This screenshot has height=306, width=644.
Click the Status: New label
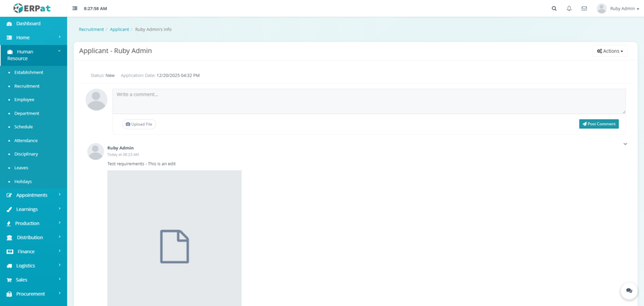pyautogui.click(x=103, y=76)
